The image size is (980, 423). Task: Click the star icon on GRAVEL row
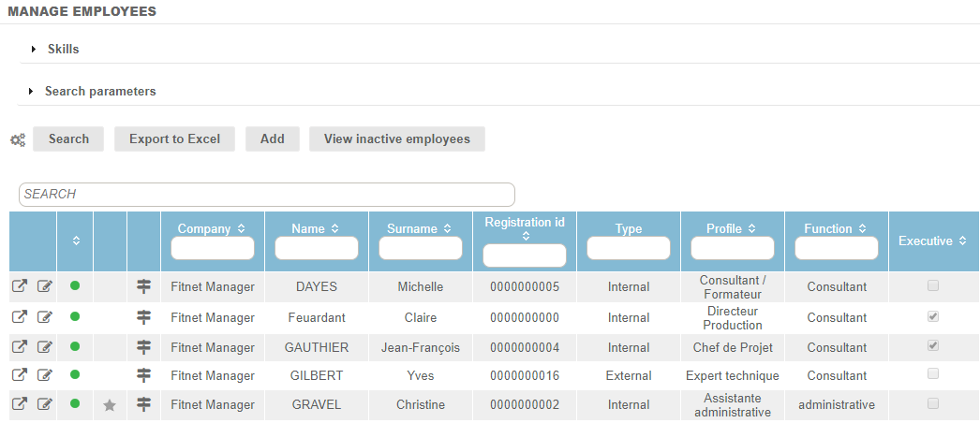[x=110, y=405]
